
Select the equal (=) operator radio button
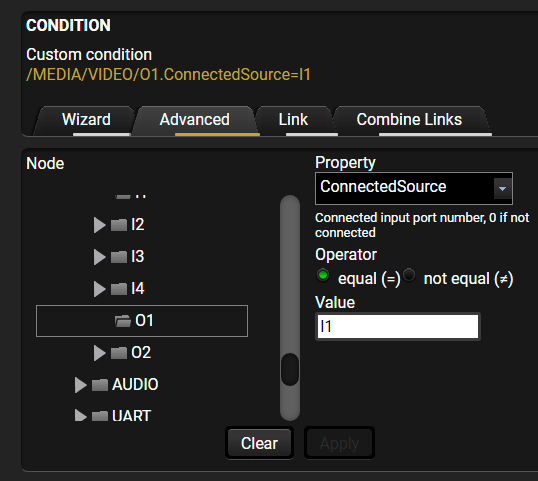[323, 275]
